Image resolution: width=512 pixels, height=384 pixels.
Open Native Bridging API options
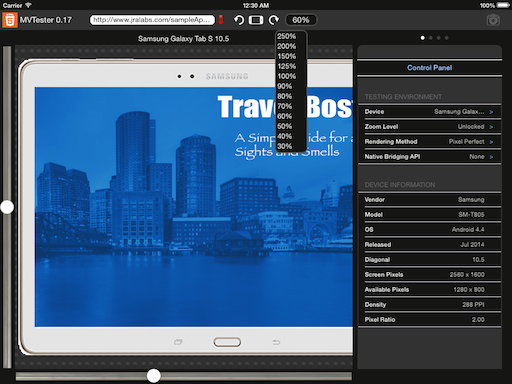tap(429, 157)
